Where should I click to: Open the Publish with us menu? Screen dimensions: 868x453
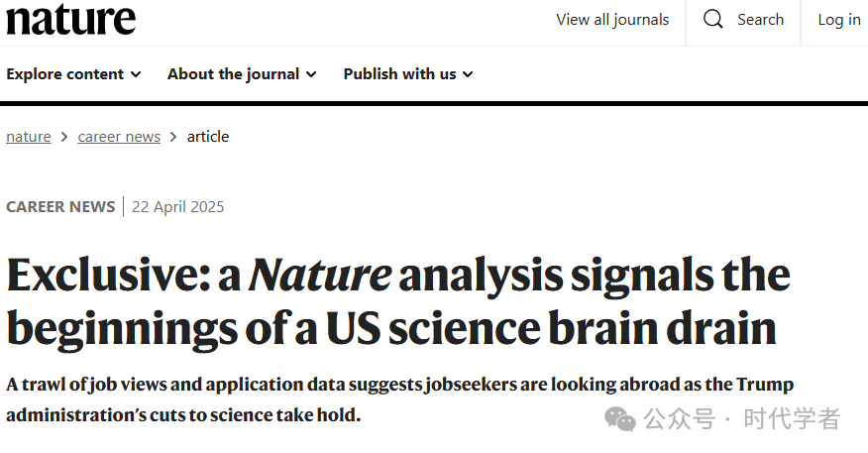coord(408,74)
